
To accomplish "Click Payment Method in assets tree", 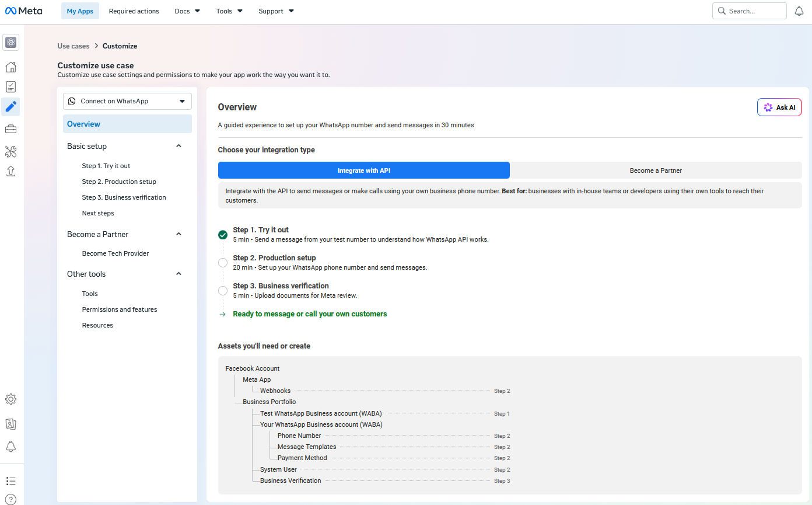I will click(302, 458).
